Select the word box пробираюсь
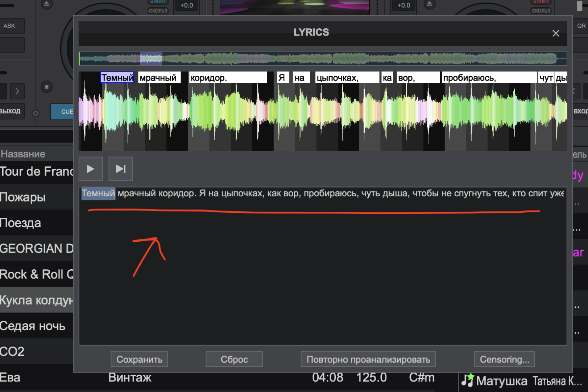588x392 pixels. (x=489, y=78)
